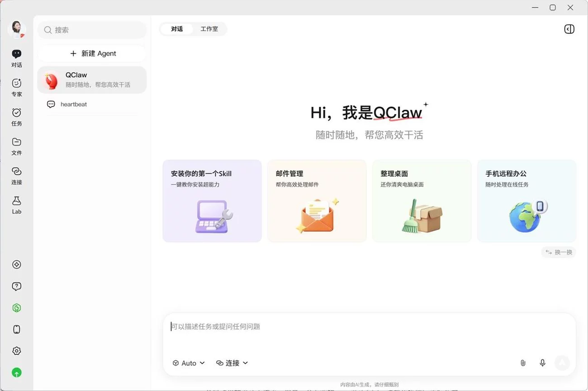
Task: Open settings gear in sidebar
Action: pyautogui.click(x=17, y=351)
